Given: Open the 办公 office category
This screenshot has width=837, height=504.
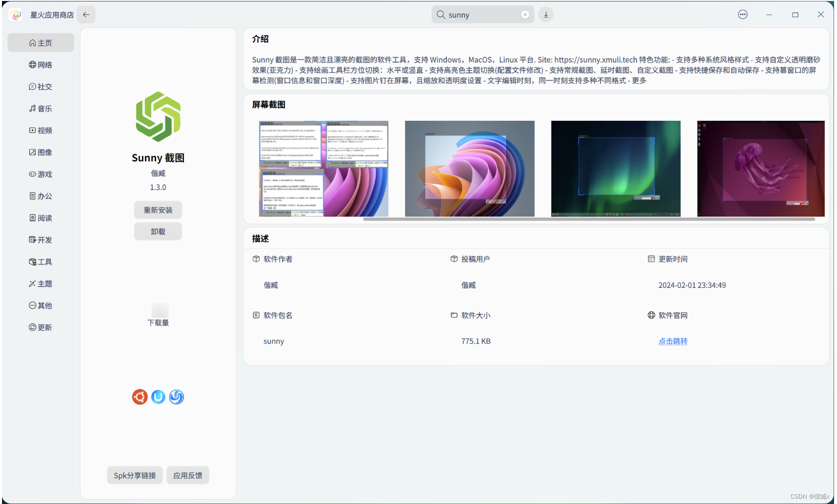Looking at the screenshot, I should [41, 196].
